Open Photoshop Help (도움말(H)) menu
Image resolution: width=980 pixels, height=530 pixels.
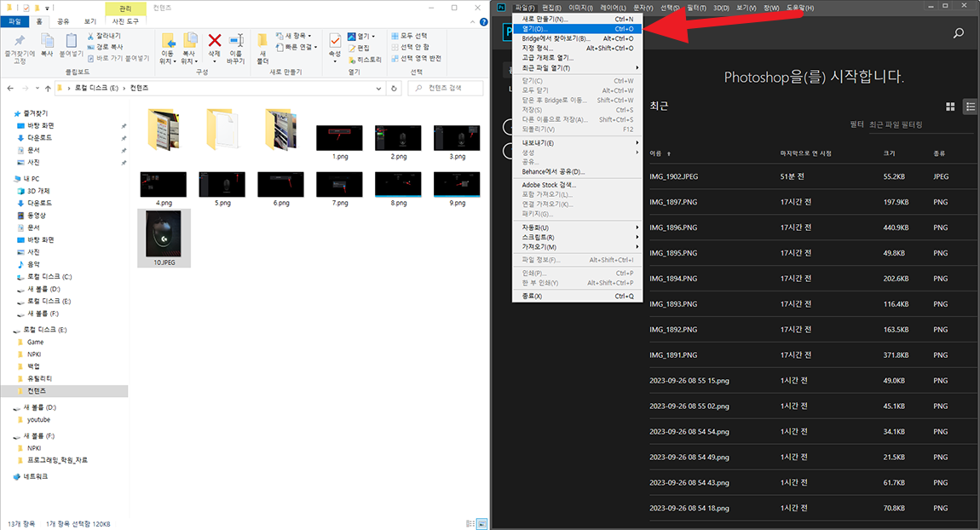tap(800, 8)
